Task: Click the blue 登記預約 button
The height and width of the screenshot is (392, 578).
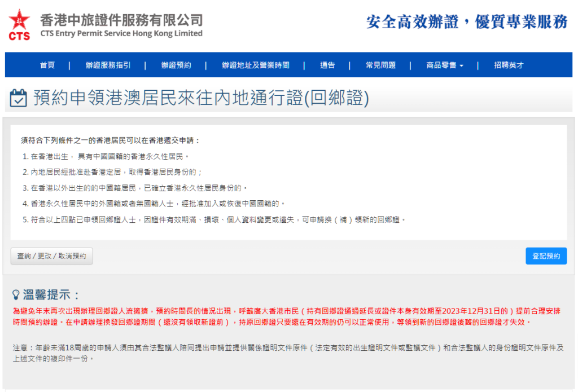Action: [x=546, y=256]
